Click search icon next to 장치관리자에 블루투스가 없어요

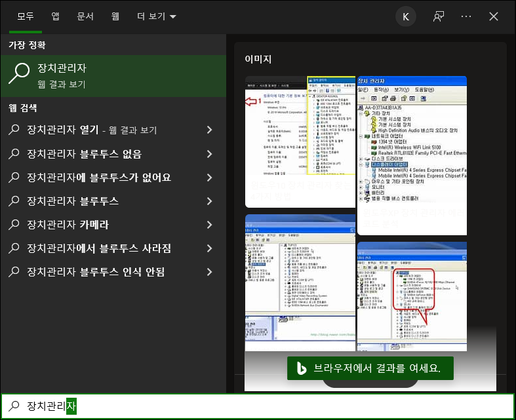point(14,177)
